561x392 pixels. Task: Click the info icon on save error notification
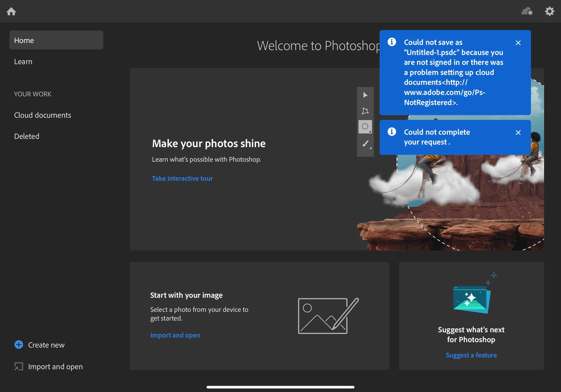[392, 42]
